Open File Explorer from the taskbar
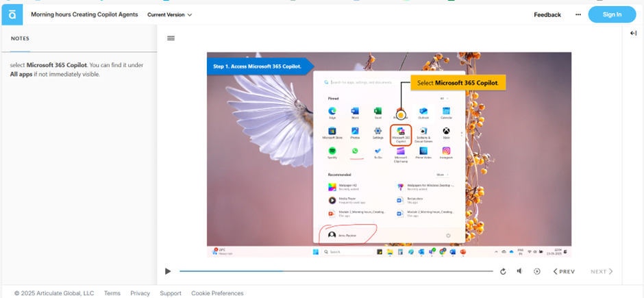Image resolution: width=644 pixels, height=298 pixels. (x=391, y=251)
